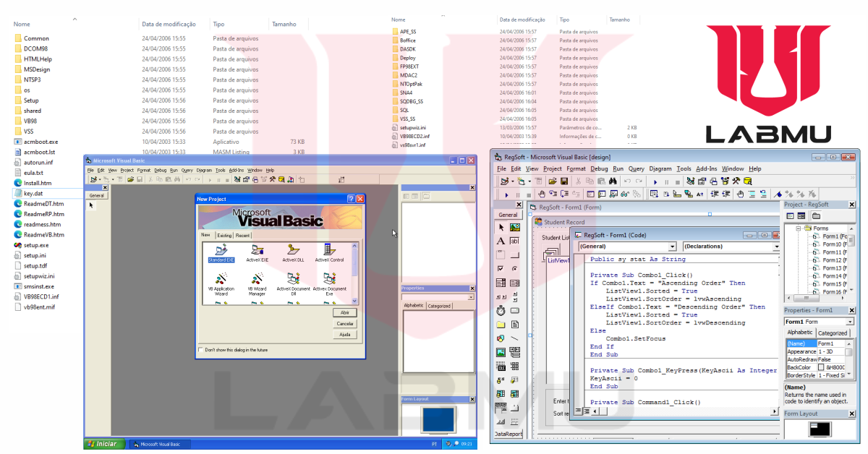
Task: Select PictureBox tool in RegSoft toolbox
Action: pyautogui.click(x=515, y=227)
